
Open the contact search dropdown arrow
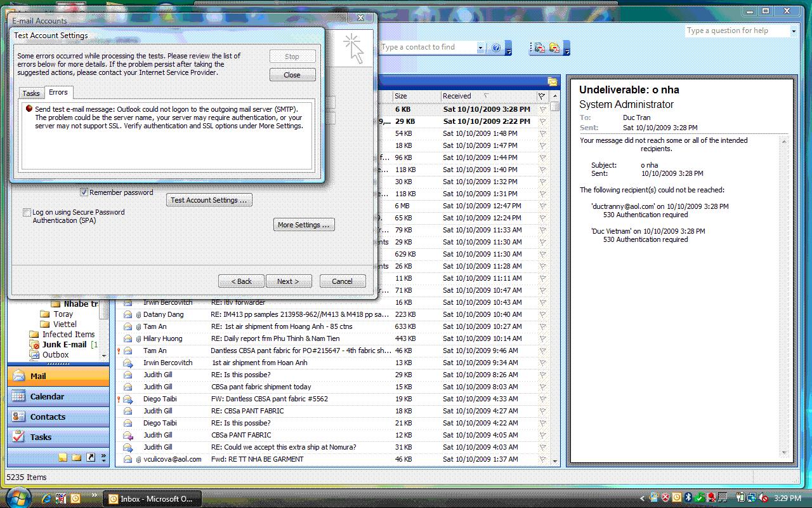(480, 48)
